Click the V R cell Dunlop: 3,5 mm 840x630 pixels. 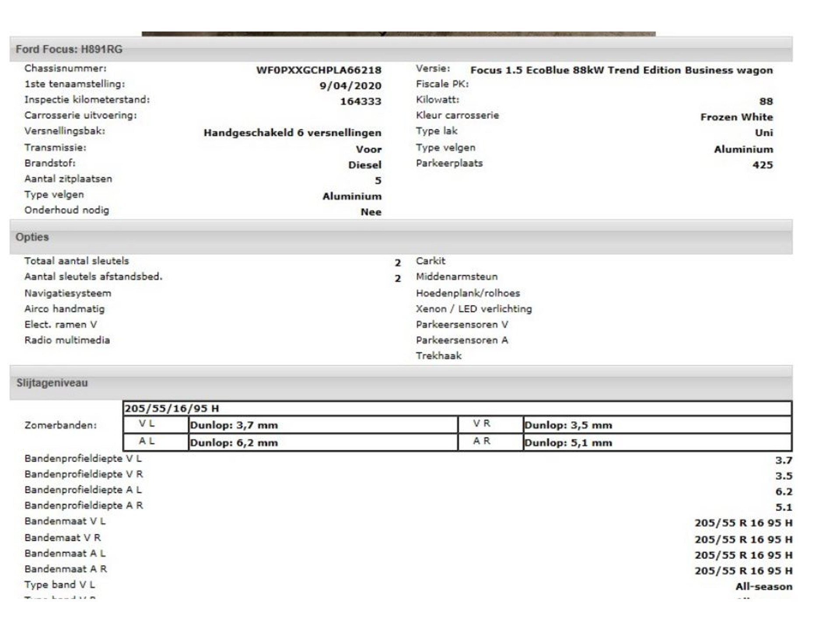657,425
